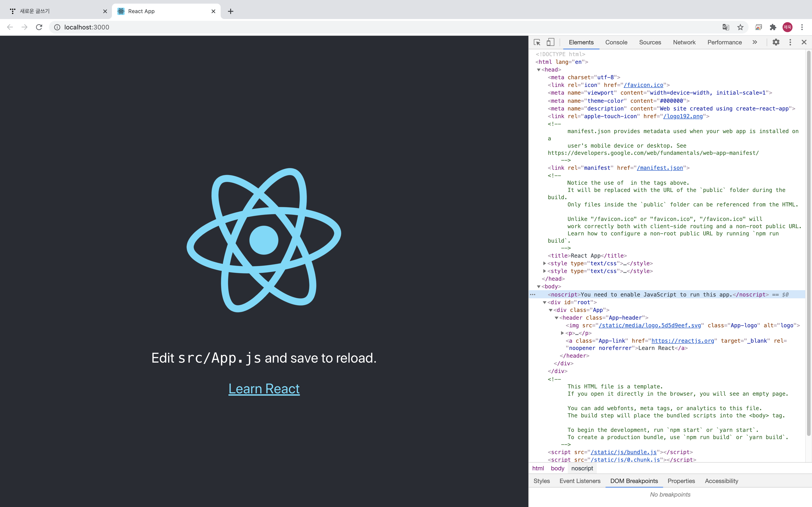The image size is (812, 507).
Task: Collapse the header App-header node
Action: coord(556,318)
